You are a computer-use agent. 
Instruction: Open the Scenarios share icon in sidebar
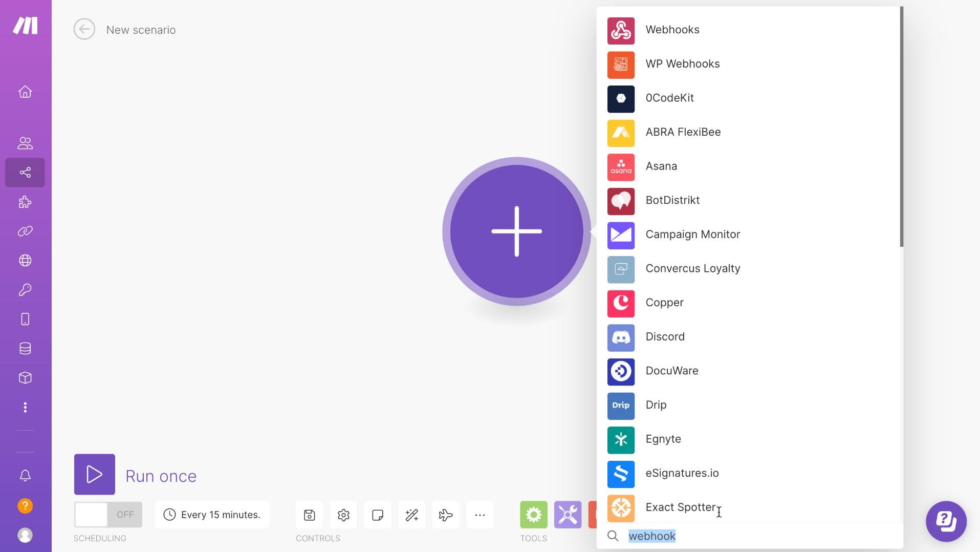(x=25, y=173)
